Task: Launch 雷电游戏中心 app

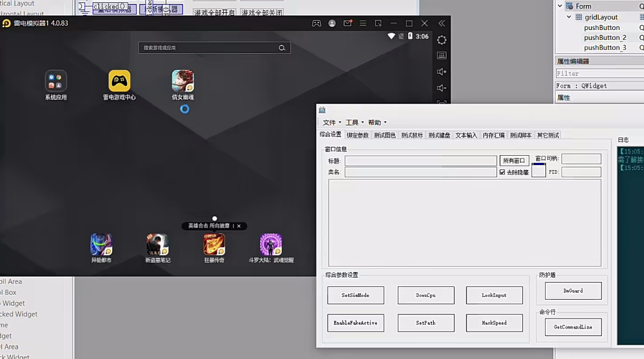Action: [119, 81]
